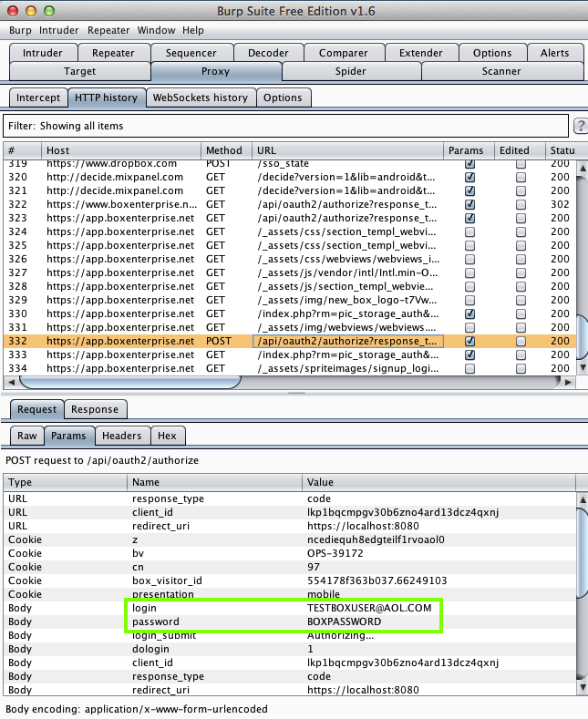The image size is (588, 719).
Task: Toggle Params checkbox in row 333
Action: point(469,354)
